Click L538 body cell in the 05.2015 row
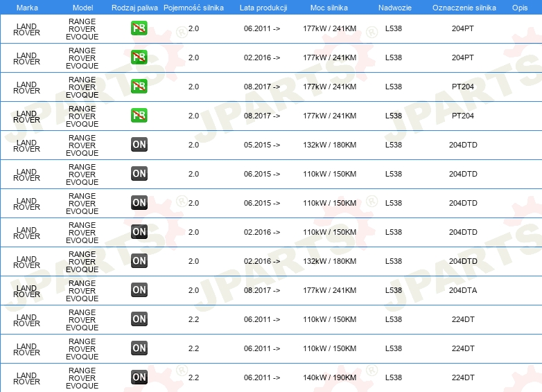Viewport: 542px width, 392px height. coord(394,145)
